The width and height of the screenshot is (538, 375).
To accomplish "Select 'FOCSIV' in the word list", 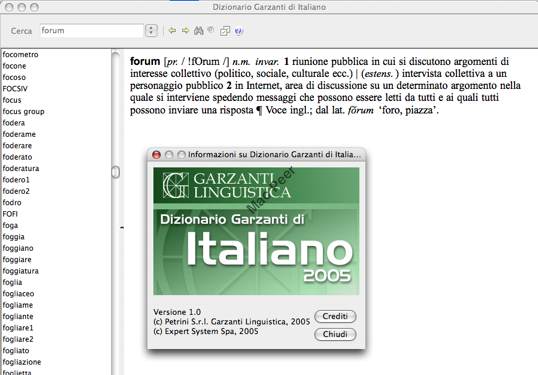I will click(15, 89).
